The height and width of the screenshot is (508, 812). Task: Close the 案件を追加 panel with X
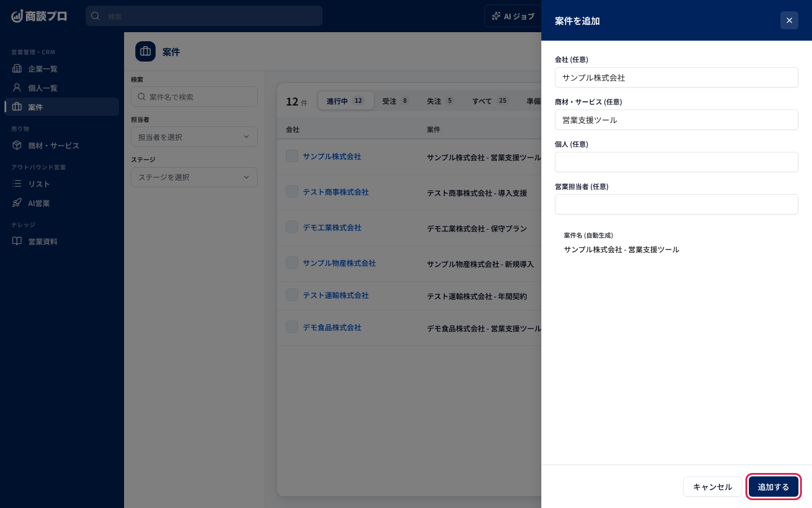click(x=789, y=20)
